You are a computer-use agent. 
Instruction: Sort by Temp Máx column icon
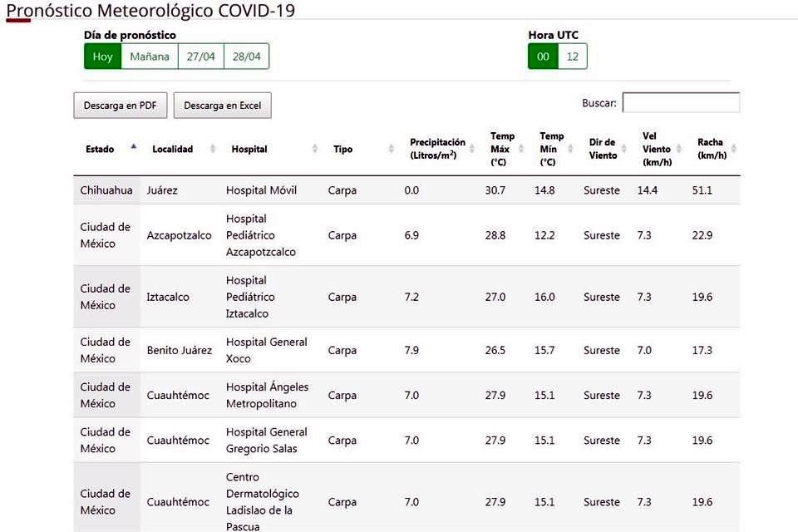524,149
